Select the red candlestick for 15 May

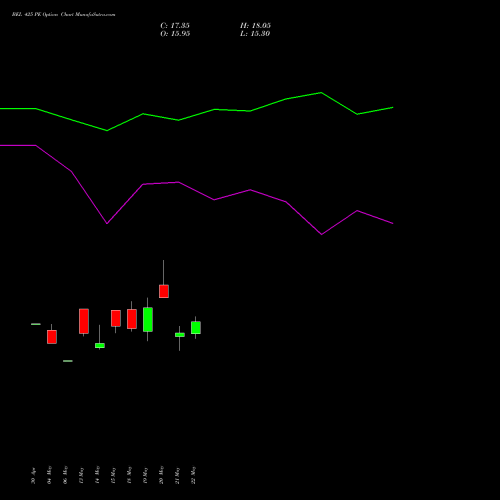point(116,318)
